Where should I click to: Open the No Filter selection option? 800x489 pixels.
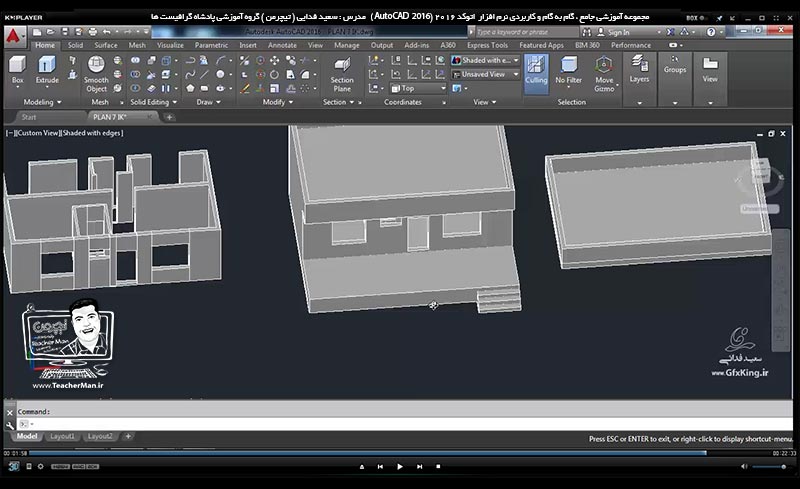point(568,70)
